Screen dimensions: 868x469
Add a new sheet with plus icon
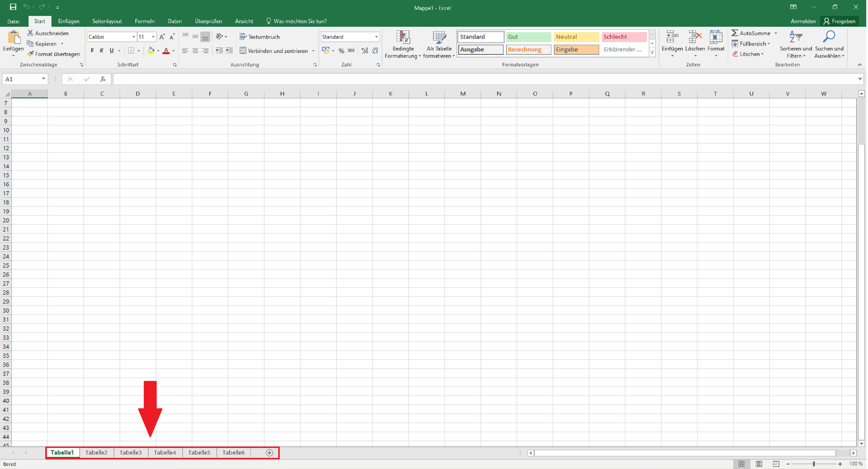click(x=269, y=453)
